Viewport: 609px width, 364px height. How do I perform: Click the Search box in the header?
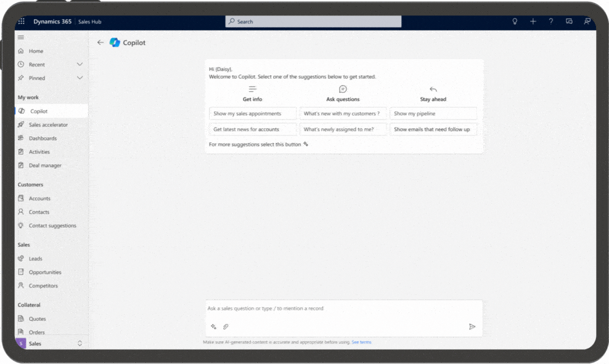click(x=313, y=22)
